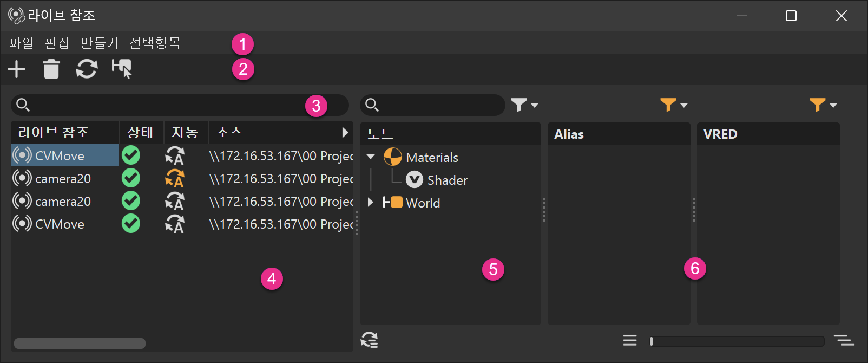
Task: Toggle the orange auto-update icon for camera20
Action: pos(175,178)
